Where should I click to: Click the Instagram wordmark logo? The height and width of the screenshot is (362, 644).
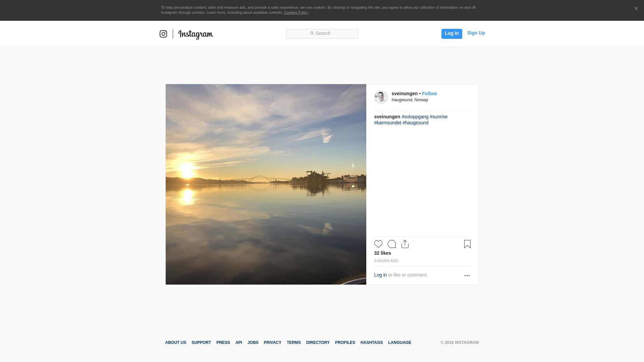(x=196, y=34)
